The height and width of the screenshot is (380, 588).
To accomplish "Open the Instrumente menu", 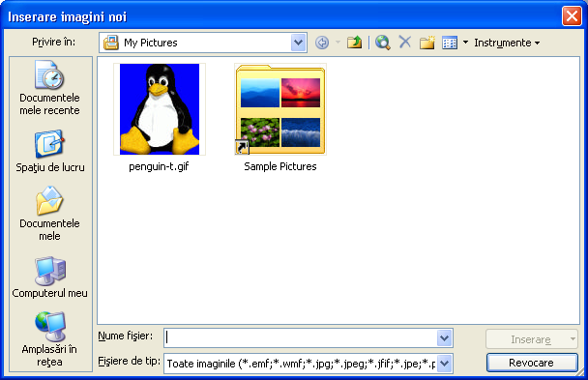I will pyautogui.click(x=507, y=43).
